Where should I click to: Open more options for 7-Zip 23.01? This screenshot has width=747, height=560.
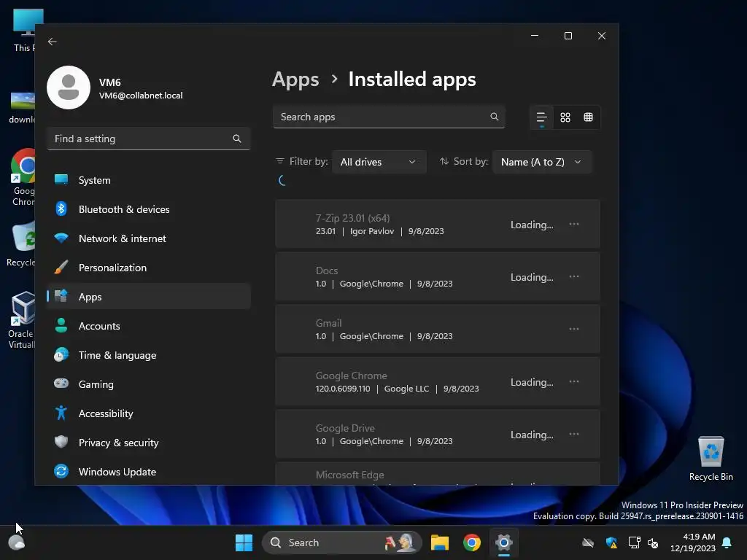coord(574,224)
